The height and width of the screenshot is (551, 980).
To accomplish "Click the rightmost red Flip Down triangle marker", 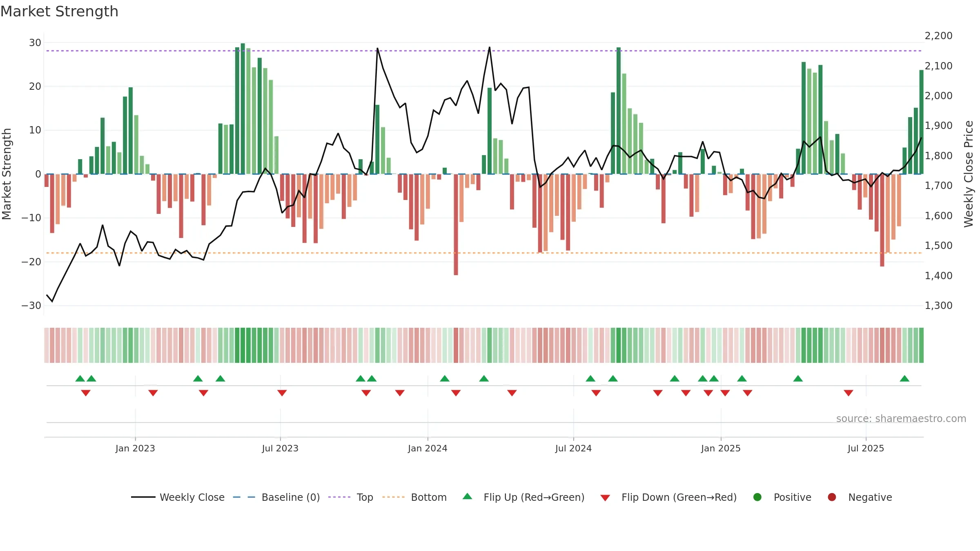I will tap(849, 393).
